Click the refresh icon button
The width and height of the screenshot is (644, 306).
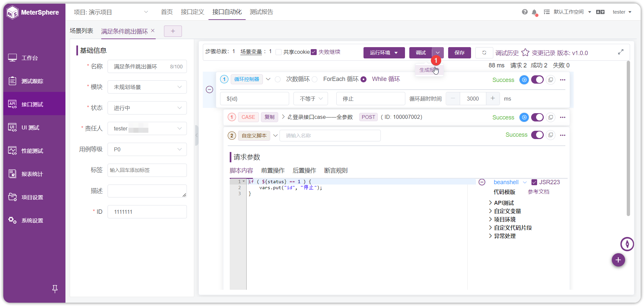pos(484,52)
